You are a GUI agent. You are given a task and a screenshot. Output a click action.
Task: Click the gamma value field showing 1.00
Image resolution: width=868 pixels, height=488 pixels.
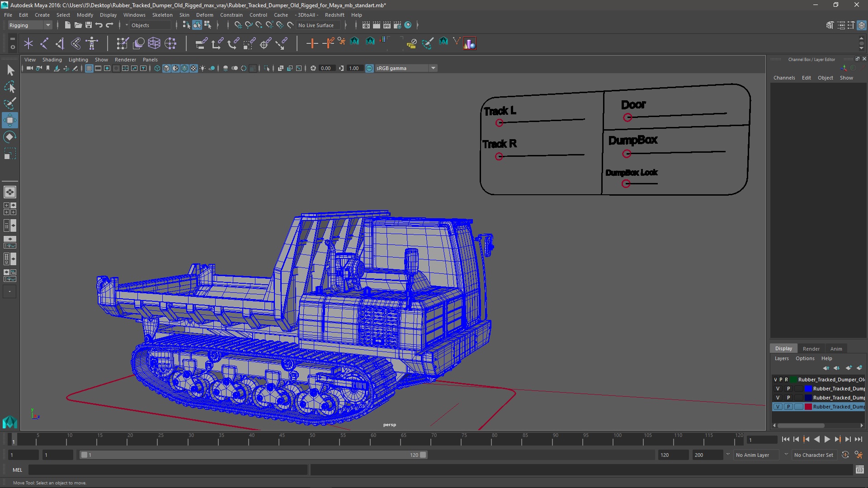coord(354,68)
